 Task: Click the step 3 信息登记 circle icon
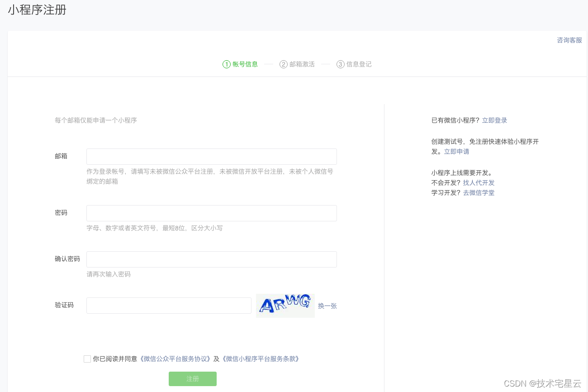coord(340,64)
